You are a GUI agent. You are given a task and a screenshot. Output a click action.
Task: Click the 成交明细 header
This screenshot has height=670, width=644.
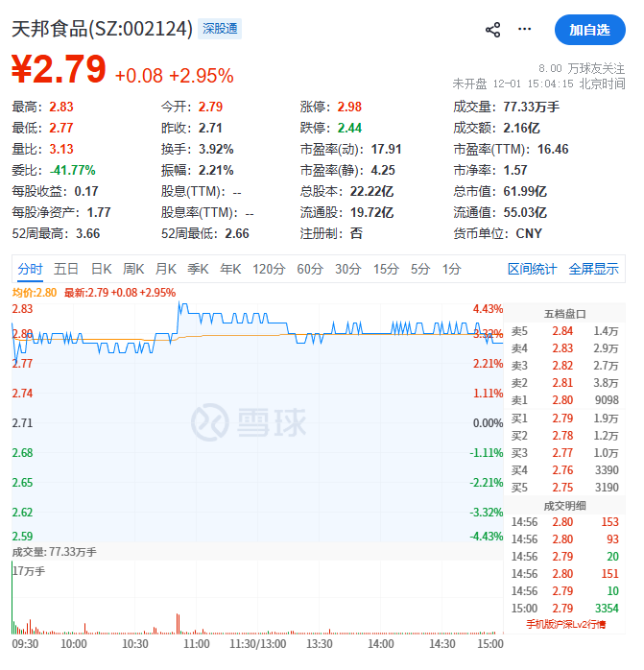click(x=564, y=506)
